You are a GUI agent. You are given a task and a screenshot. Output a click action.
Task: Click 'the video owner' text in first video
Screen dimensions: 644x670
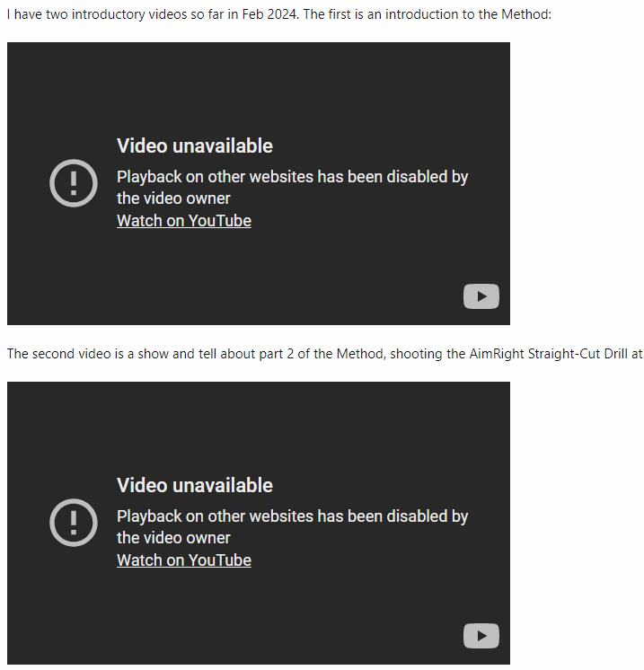pos(173,198)
